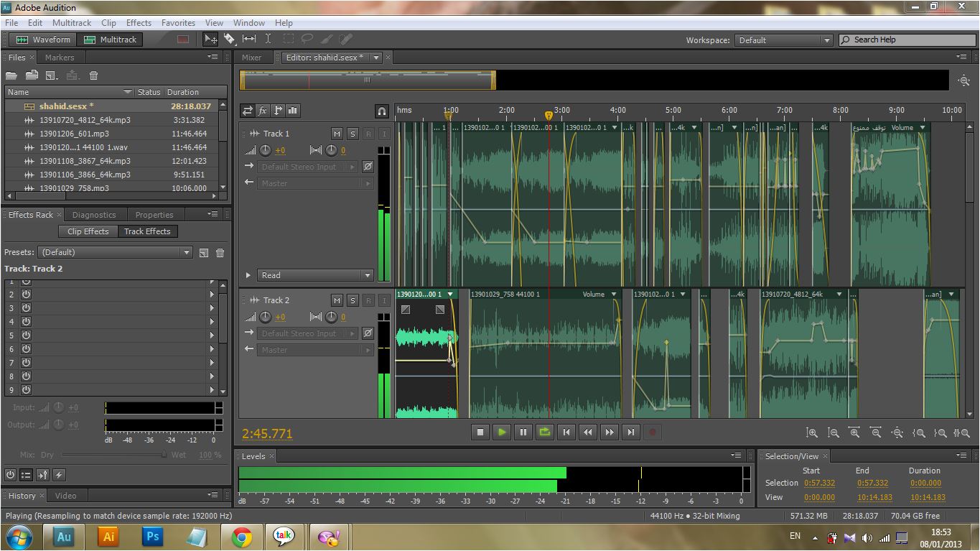Open Files panel options menu
This screenshot has height=551, width=980.
[213, 57]
